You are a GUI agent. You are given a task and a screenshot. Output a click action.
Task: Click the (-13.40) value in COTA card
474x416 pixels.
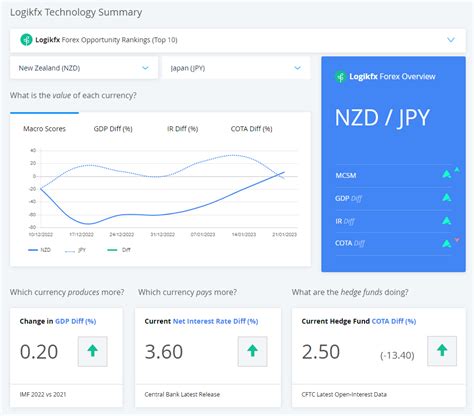(x=397, y=356)
